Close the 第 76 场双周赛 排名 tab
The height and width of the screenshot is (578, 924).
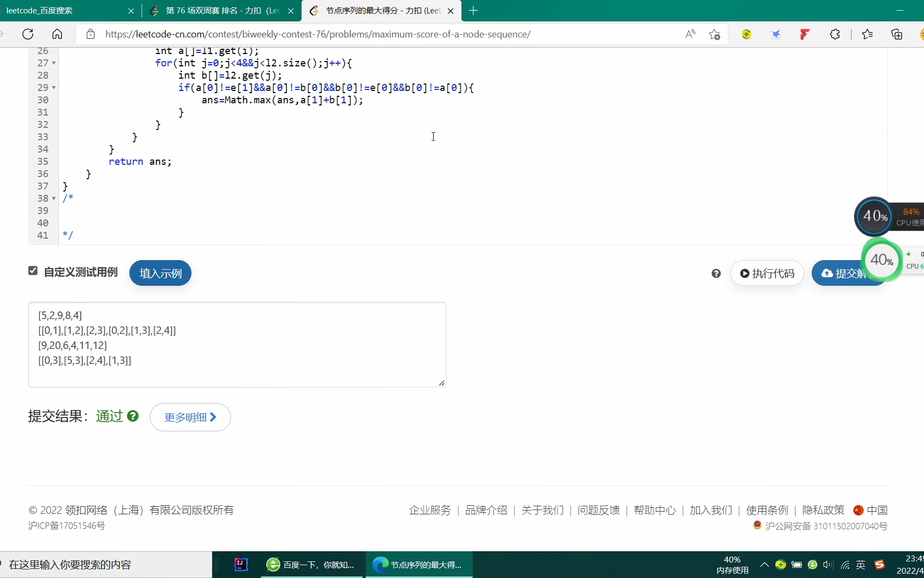point(291,11)
